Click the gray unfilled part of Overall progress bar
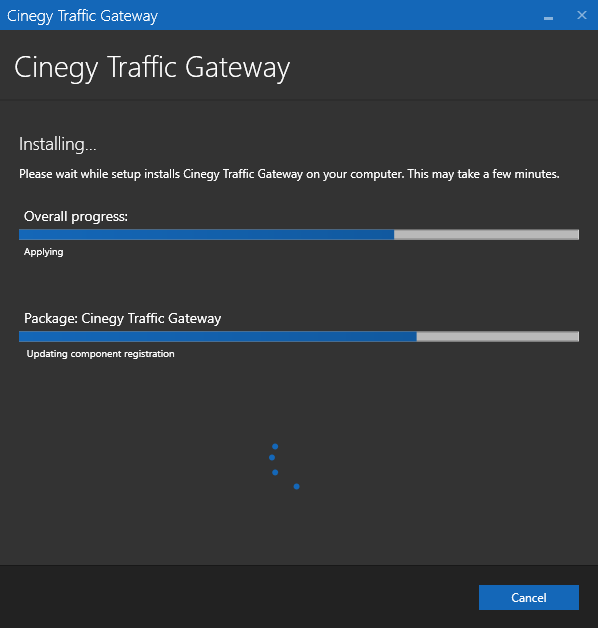The image size is (598, 628). [486, 234]
